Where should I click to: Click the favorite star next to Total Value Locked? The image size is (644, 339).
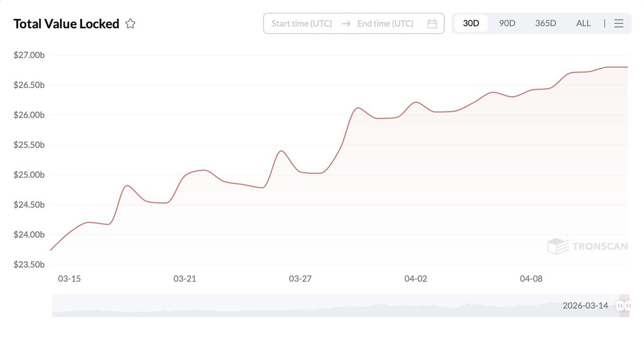point(130,24)
